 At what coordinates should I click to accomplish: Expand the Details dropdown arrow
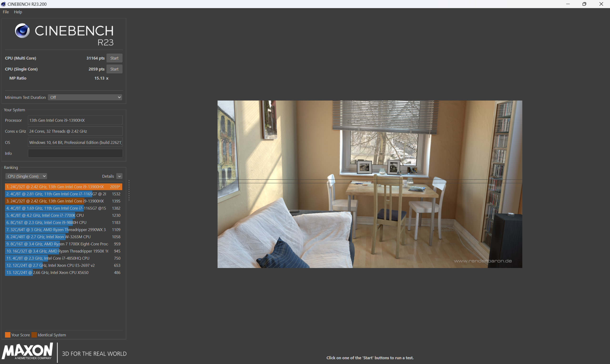119,176
